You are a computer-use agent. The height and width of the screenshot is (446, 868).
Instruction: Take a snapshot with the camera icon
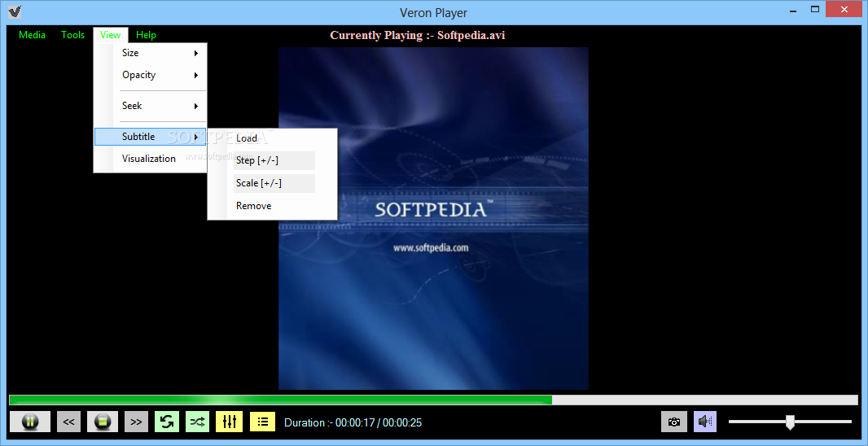click(674, 422)
